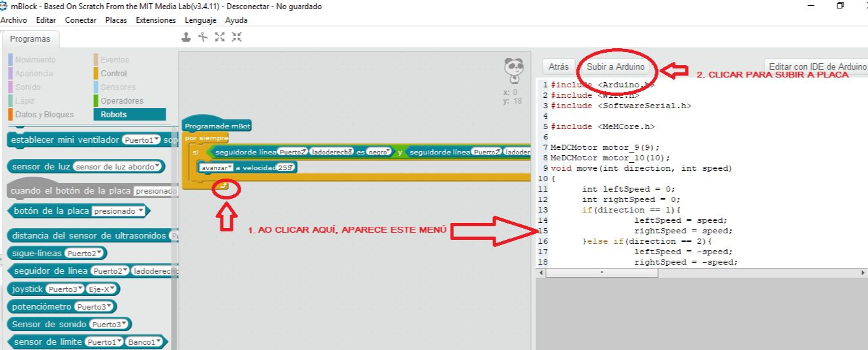
Task: Open the Placas menu
Action: pyautogui.click(x=116, y=20)
